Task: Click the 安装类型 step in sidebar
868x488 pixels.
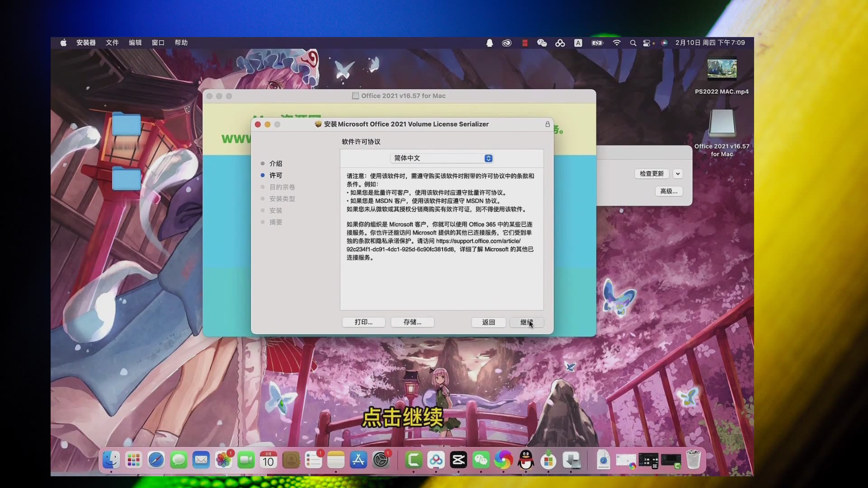Action: tap(282, 199)
